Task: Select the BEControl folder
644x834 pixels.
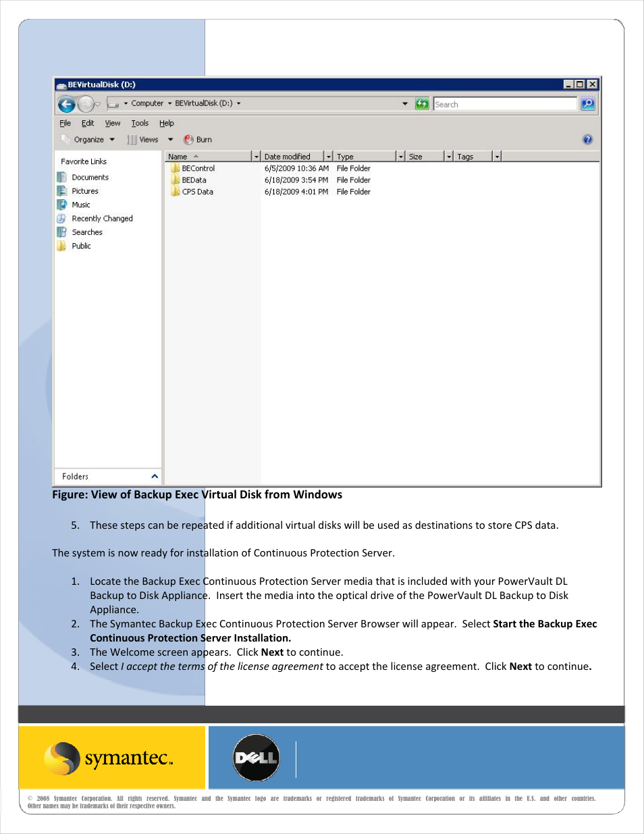Action: pyautogui.click(x=198, y=168)
